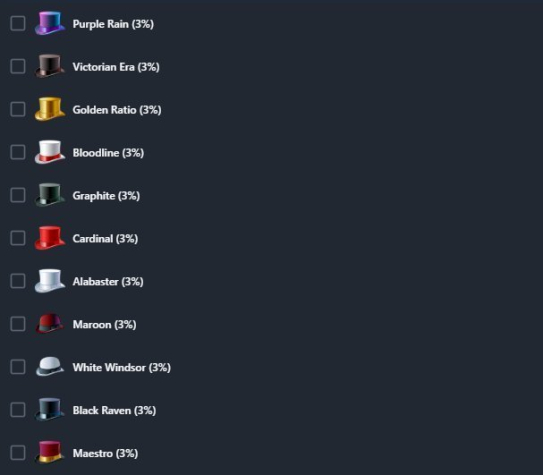This screenshot has height=475, width=543.
Task: Click the Victorian Era (3%) label
Action: point(116,67)
